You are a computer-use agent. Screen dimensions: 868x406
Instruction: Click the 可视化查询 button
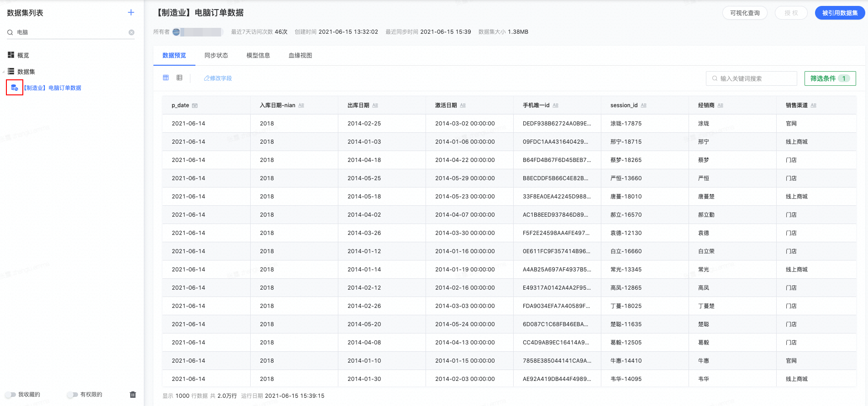point(745,13)
